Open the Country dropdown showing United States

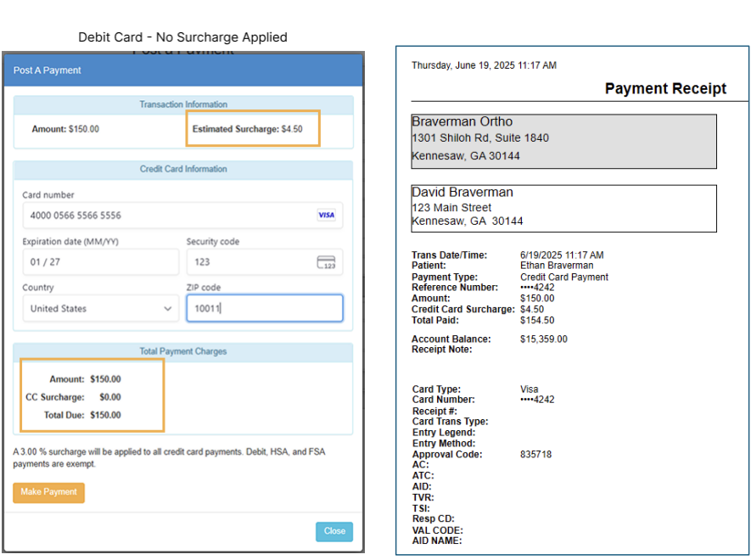(x=101, y=309)
